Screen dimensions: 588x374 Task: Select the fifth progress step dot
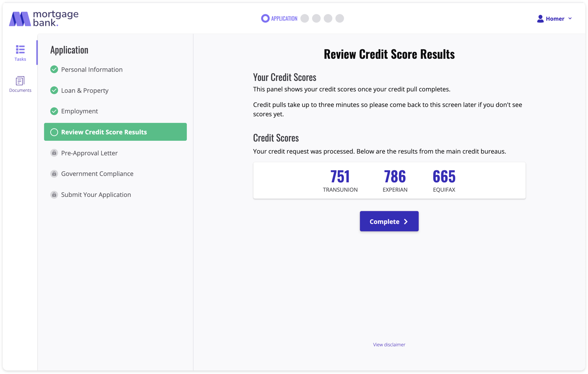[x=340, y=18]
